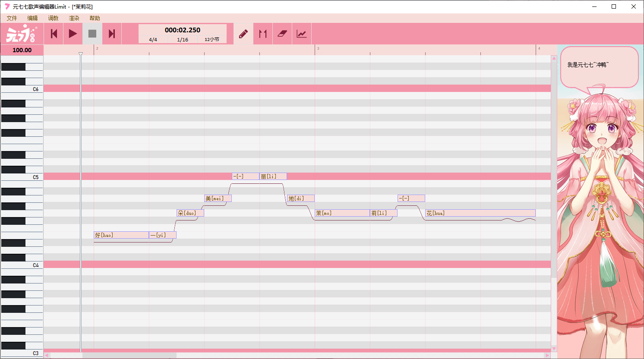The width and height of the screenshot is (644, 359).
Task: Minimize the editor window
Action: 594,6
